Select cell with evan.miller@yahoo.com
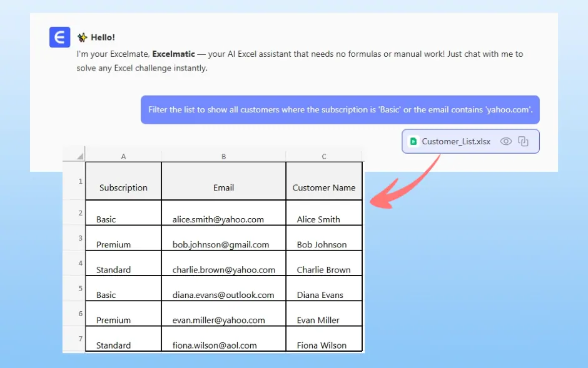 click(x=218, y=319)
